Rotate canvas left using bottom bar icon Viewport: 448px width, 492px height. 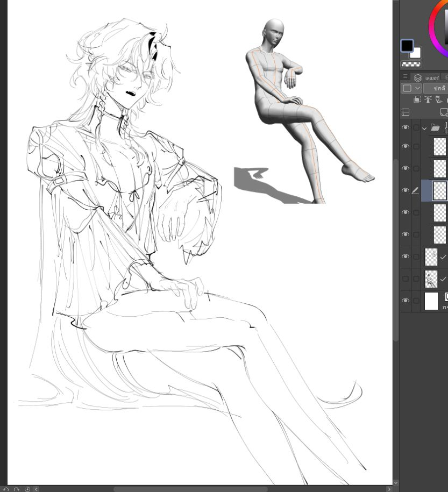tap(6, 489)
